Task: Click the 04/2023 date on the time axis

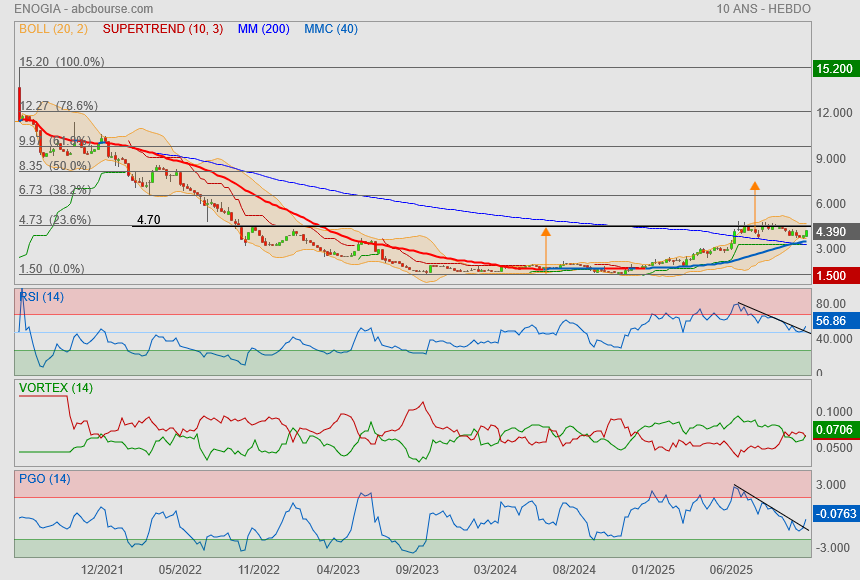Action: pos(337,569)
